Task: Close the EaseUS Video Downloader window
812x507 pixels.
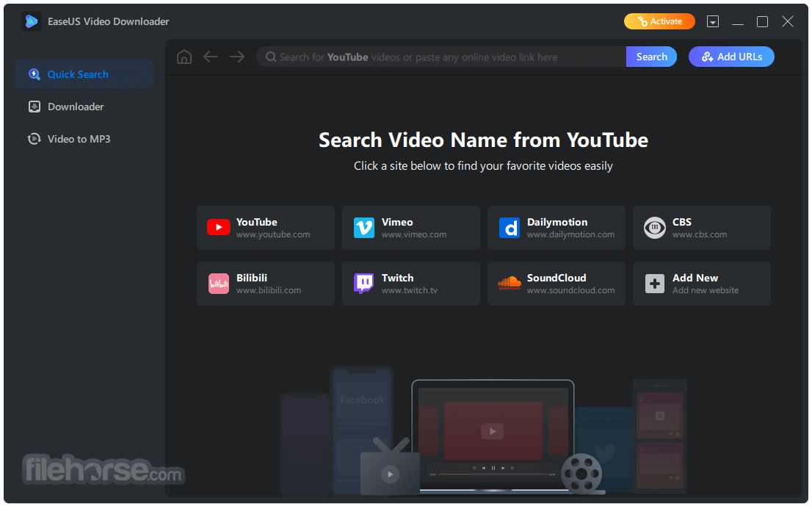Action: (788, 21)
